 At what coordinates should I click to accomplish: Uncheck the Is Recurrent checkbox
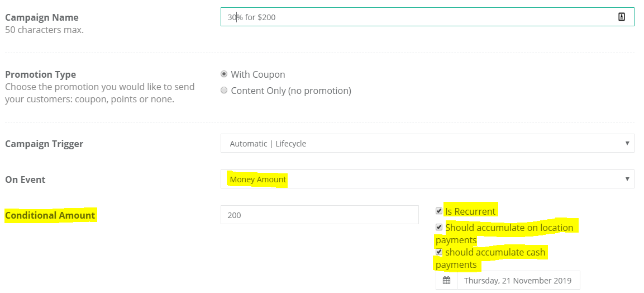439,211
